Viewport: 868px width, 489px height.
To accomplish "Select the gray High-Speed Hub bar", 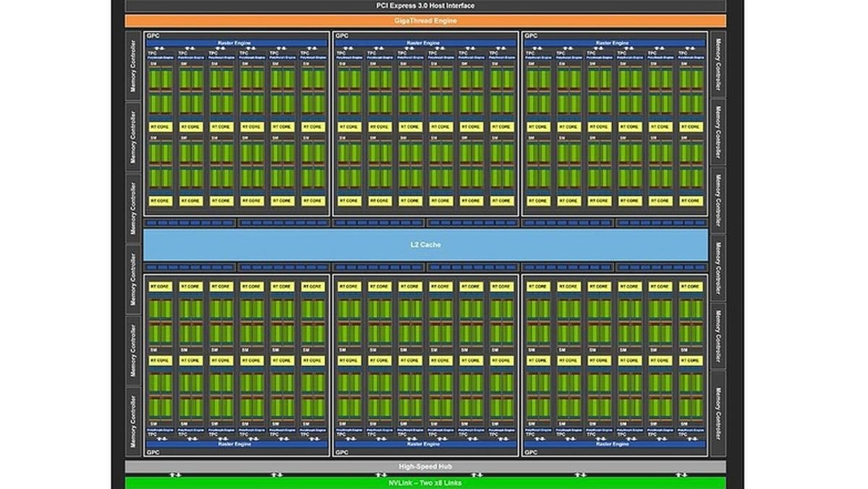I will 425,467.
